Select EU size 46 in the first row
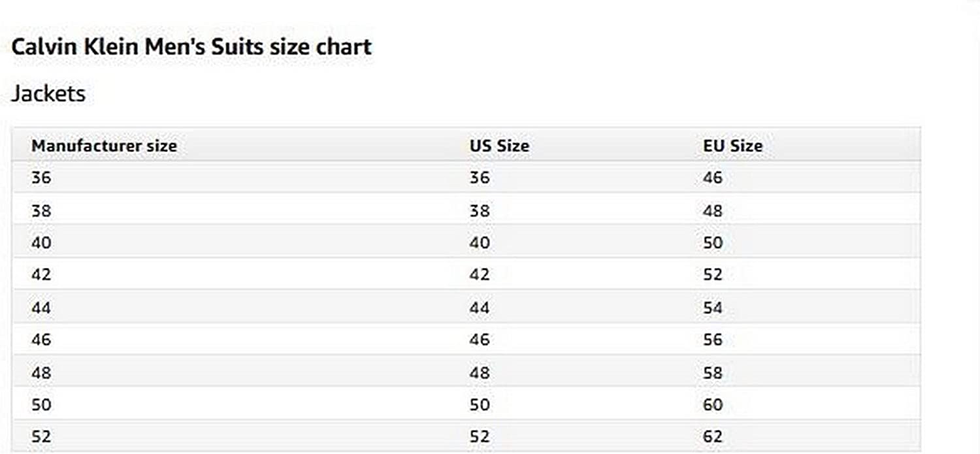This screenshot has height=454, width=980. click(x=713, y=178)
